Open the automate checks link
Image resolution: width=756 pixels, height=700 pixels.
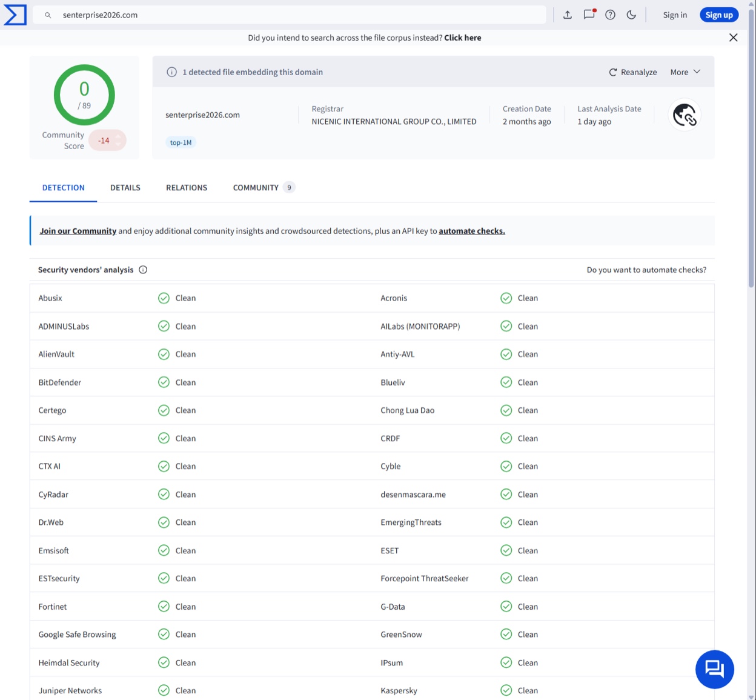472,231
